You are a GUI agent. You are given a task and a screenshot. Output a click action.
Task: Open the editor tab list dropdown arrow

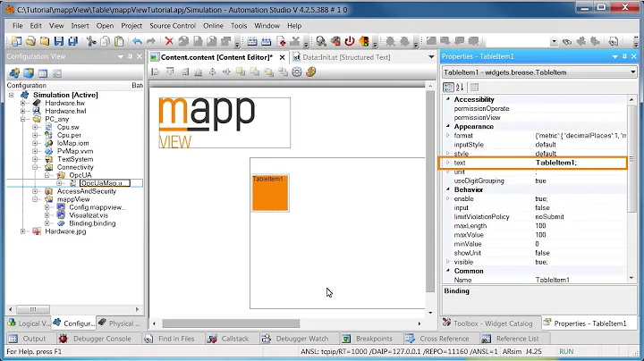coord(431,57)
